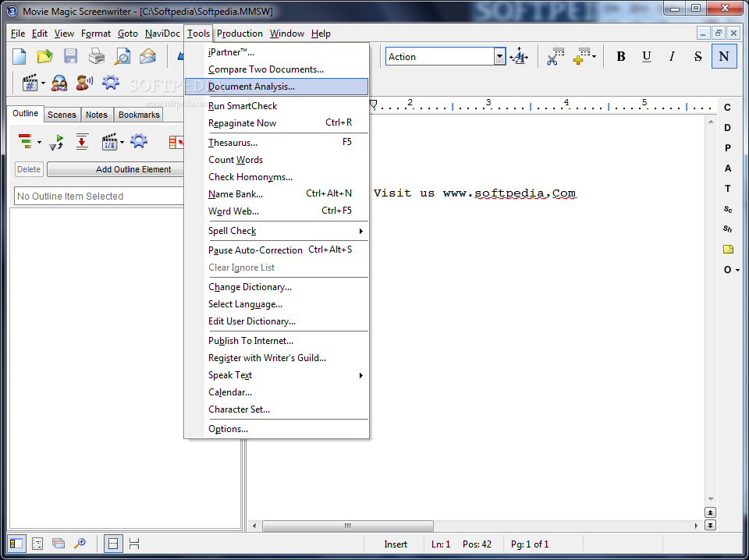Apply Strikethrough formatting button
The image size is (749, 560).
pyautogui.click(x=698, y=56)
